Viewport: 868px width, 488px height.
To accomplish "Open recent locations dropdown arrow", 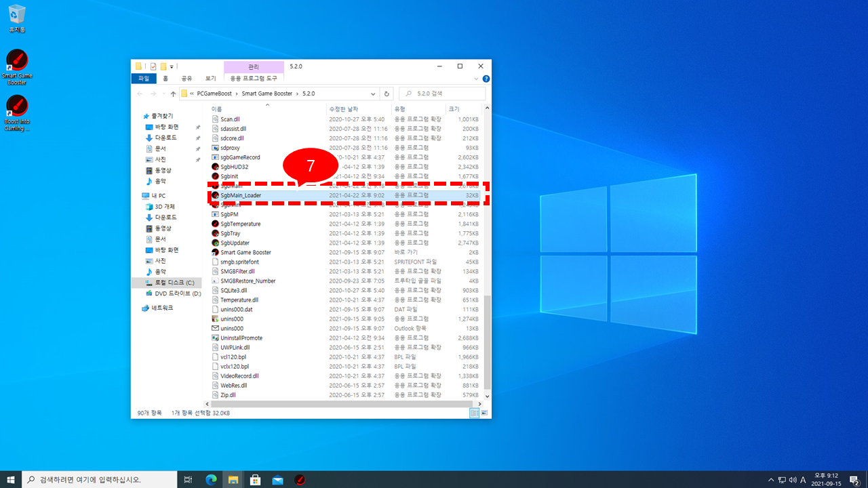I will click(x=163, y=94).
